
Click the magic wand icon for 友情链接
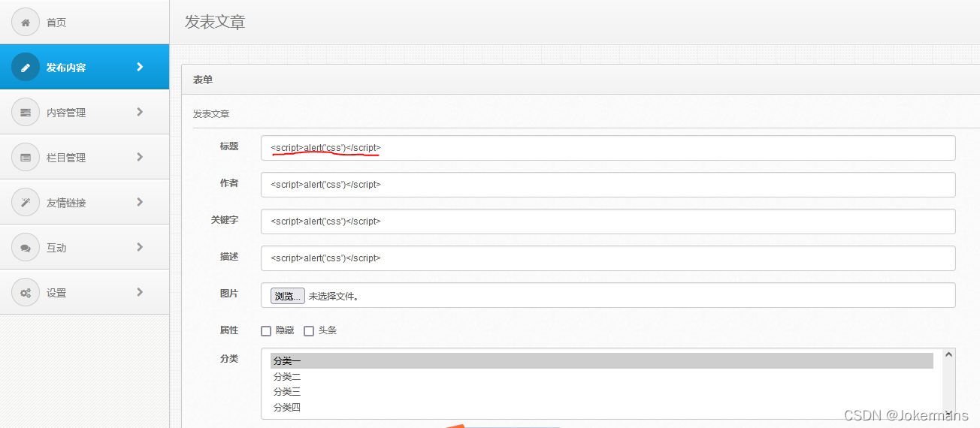coord(26,202)
